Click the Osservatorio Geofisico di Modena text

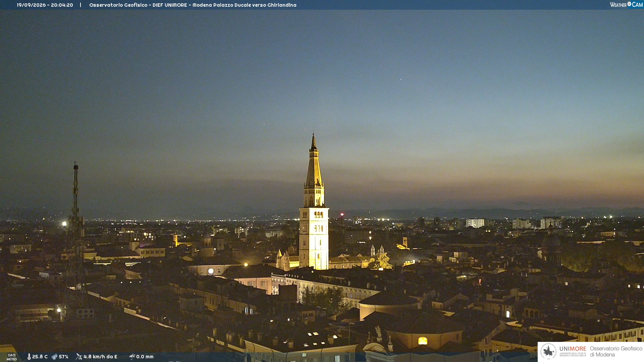click(x=616, y=352)
